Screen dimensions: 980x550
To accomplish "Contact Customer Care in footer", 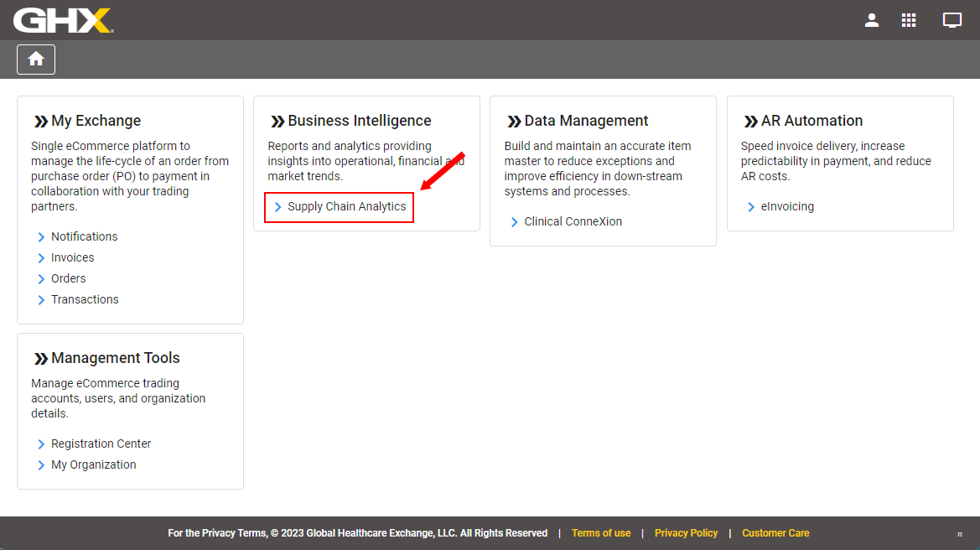I will click(775, 533).
